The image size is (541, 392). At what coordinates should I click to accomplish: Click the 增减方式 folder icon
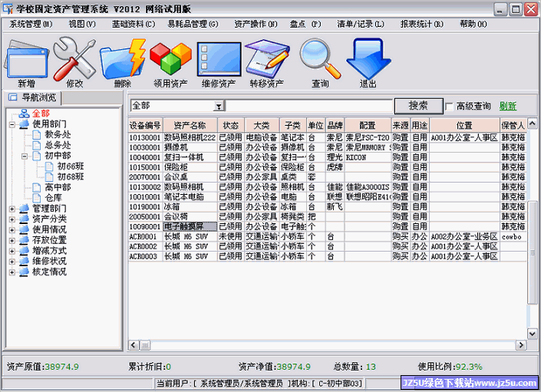24,251
